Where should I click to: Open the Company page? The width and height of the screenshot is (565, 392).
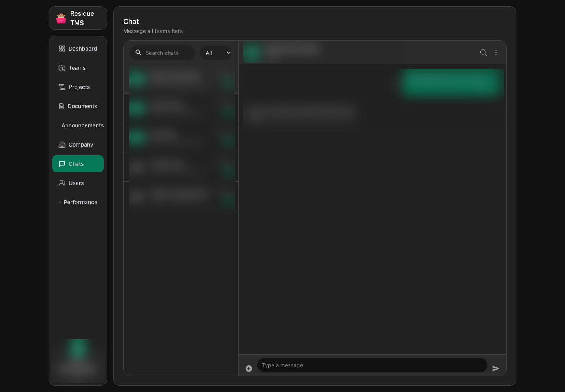tap(78, 145)
